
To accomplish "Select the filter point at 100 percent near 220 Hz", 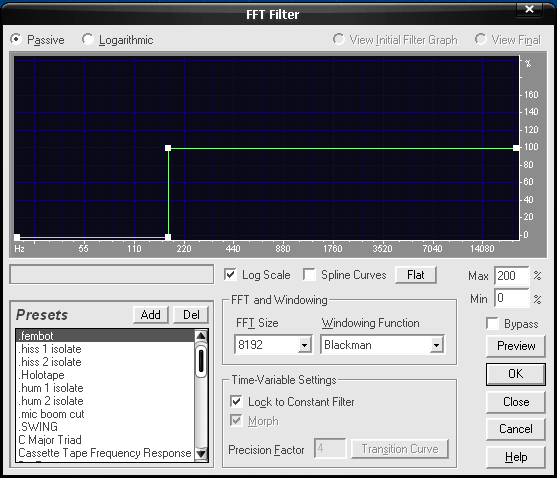I will coord(168,148).
